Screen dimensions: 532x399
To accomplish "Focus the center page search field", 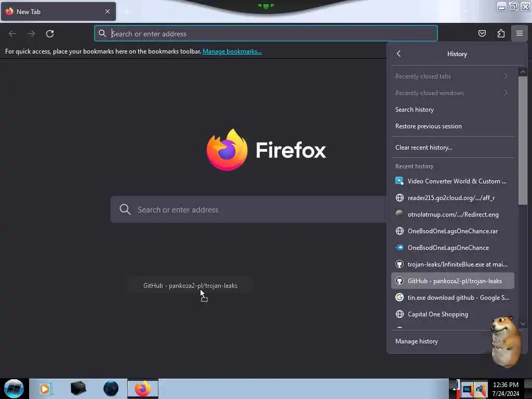I will [x=248, y=209].
